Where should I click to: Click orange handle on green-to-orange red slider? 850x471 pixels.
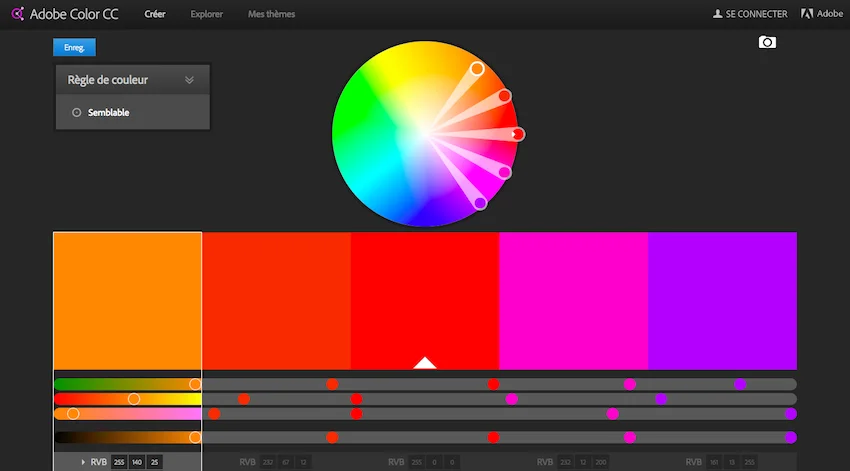pos(195,384)
